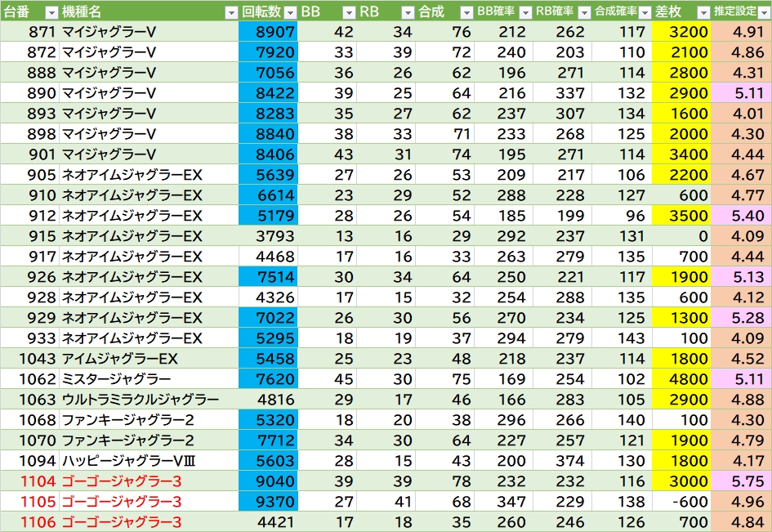Select the 回転数 cell showing 6614
This screenshot has height=532, width=772.
pyautogui.click(x=268, y=195)
